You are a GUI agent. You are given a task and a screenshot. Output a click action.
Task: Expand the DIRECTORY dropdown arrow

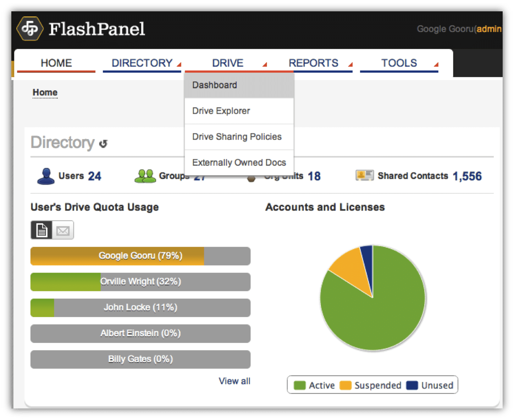tap(179, 65)
